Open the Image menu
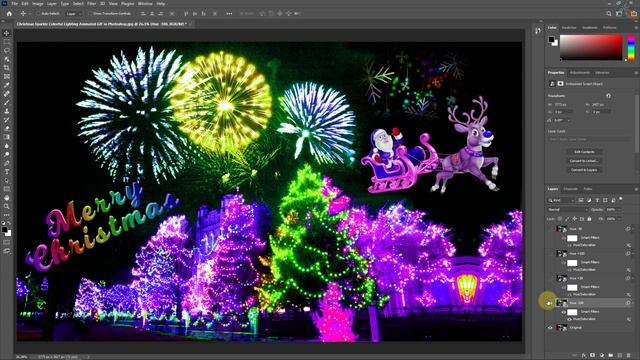Viewport: 640px width, 360px height. click(38, 4)
